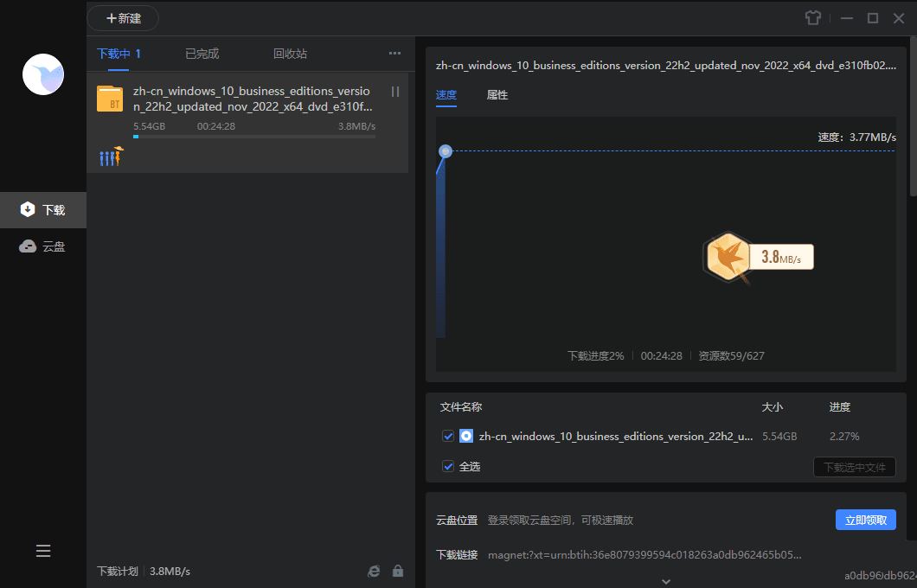Switch to the 已完成 tab
This screenshot has height=588, width=917.
tap(202, 54)
